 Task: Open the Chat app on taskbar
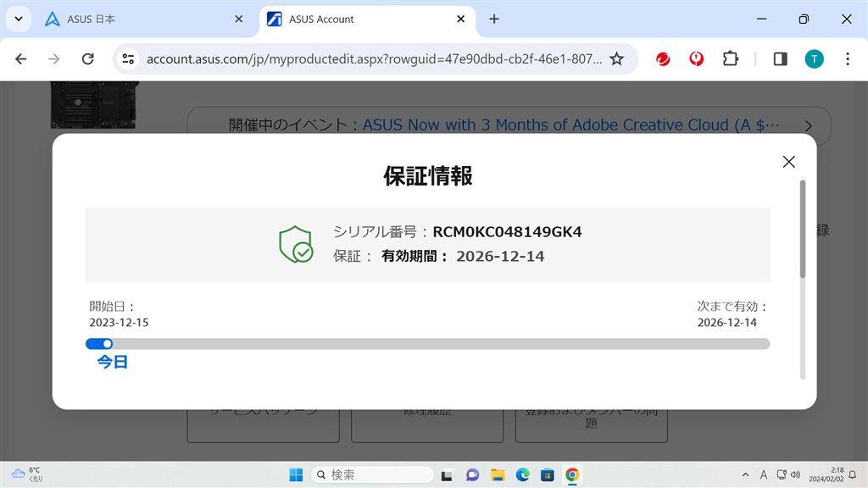[472, 474]
